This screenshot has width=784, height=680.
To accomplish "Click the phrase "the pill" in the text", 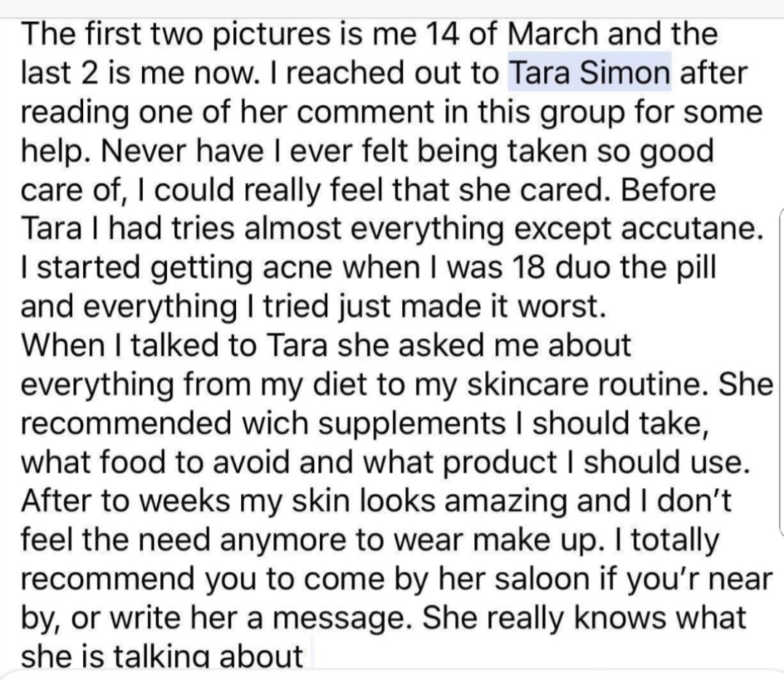I will tap(667, 266).
